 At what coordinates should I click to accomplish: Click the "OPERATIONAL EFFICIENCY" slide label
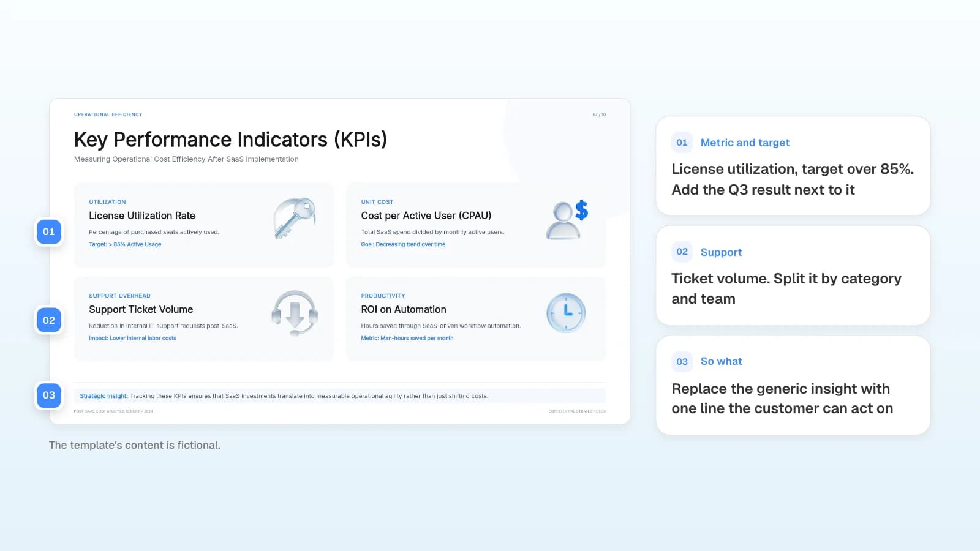pyautogui.click(x=108, y=114)
